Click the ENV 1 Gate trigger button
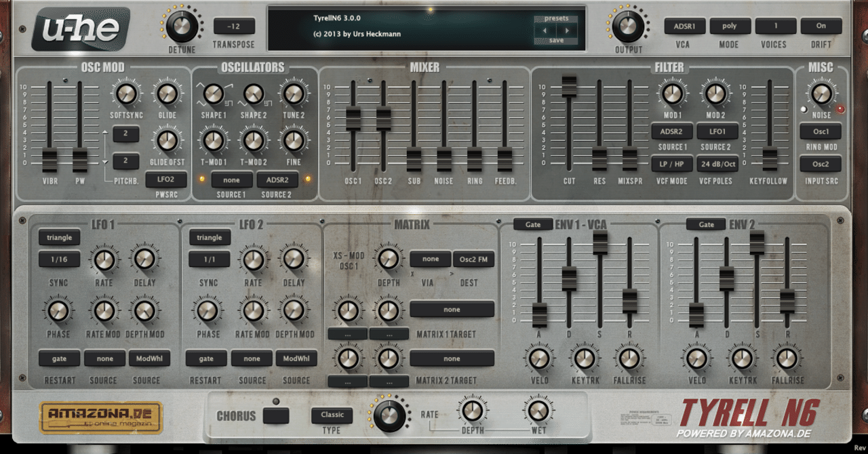This screenshot has height=454, width=868. [x=533, y=224]
